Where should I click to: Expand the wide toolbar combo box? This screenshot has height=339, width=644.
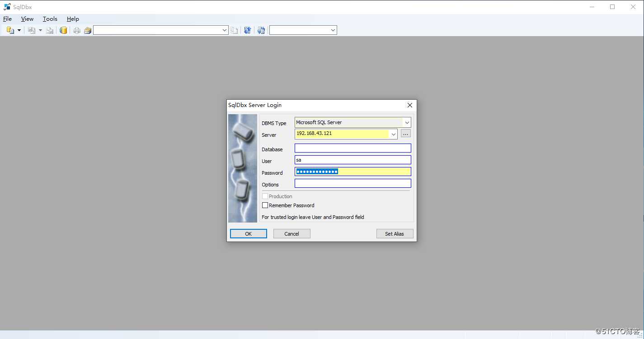pyautogui.click(x=225, y=30)
